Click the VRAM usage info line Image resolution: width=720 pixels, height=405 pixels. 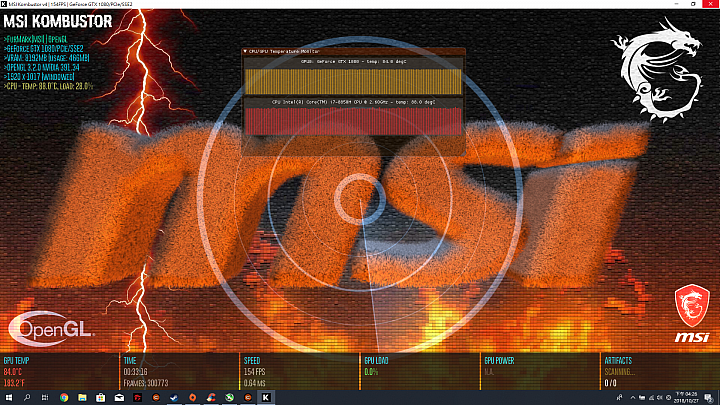pyautogui.click(x=46, y=58)
